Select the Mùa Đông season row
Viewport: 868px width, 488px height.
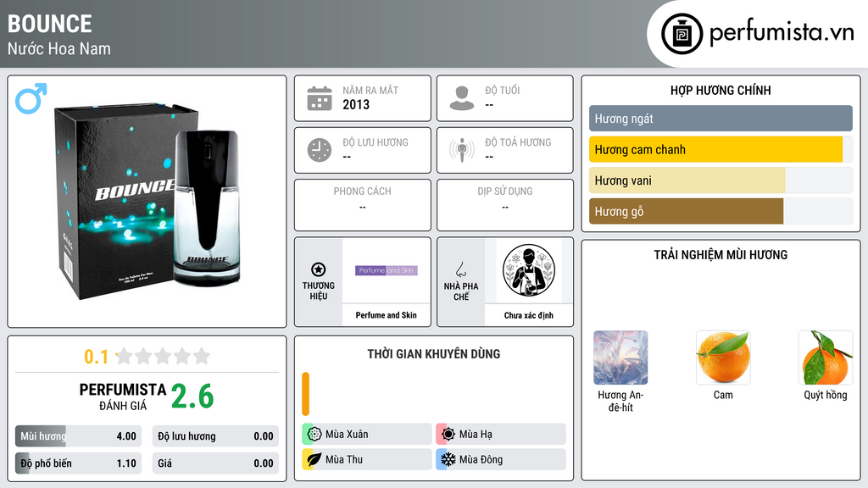click(x=501, y=459)
